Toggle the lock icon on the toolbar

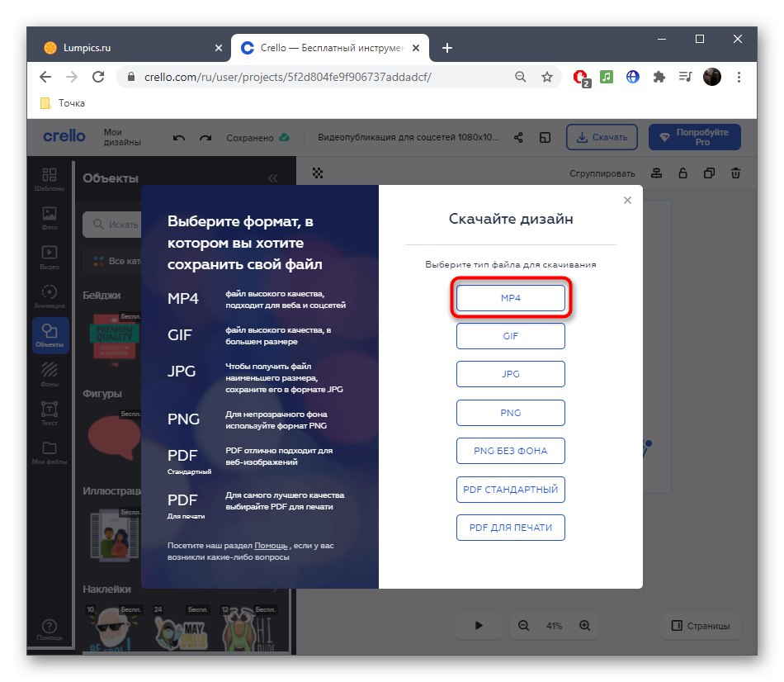click(x=682, y=173)
